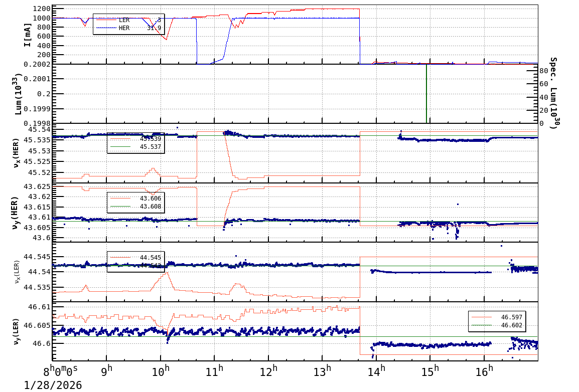Click the 10h time axis label

161,371
